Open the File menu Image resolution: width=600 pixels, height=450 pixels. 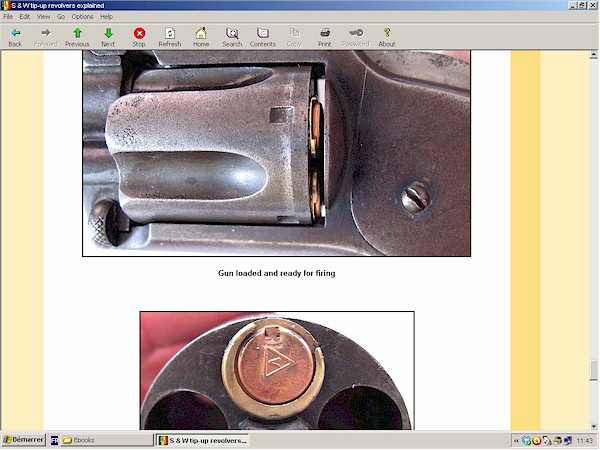8,16
